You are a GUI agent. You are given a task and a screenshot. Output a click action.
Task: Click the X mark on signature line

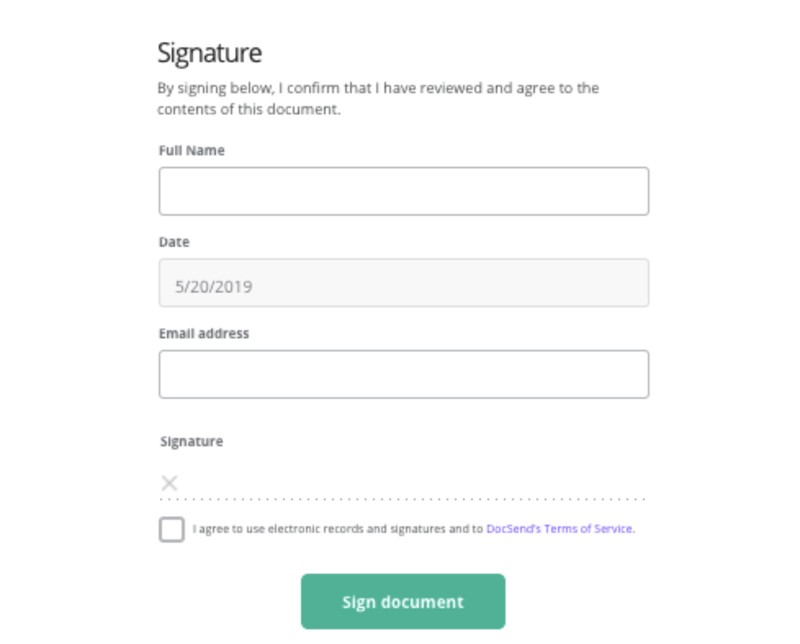coord(169,483)
